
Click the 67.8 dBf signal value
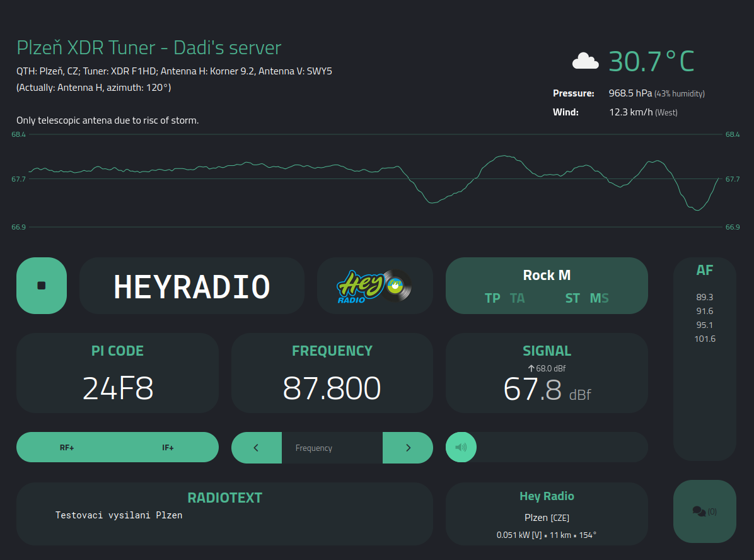pyautogui.click(x=547, y=389)
